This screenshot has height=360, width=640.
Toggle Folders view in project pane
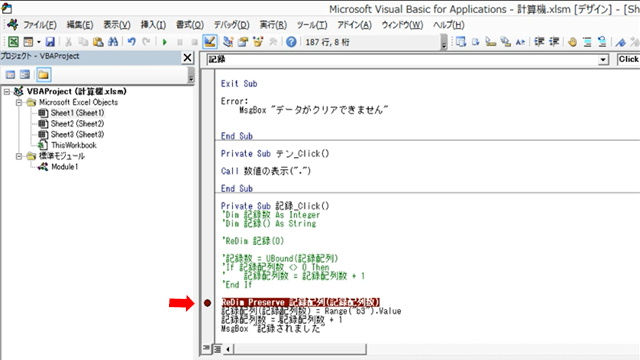43,75
